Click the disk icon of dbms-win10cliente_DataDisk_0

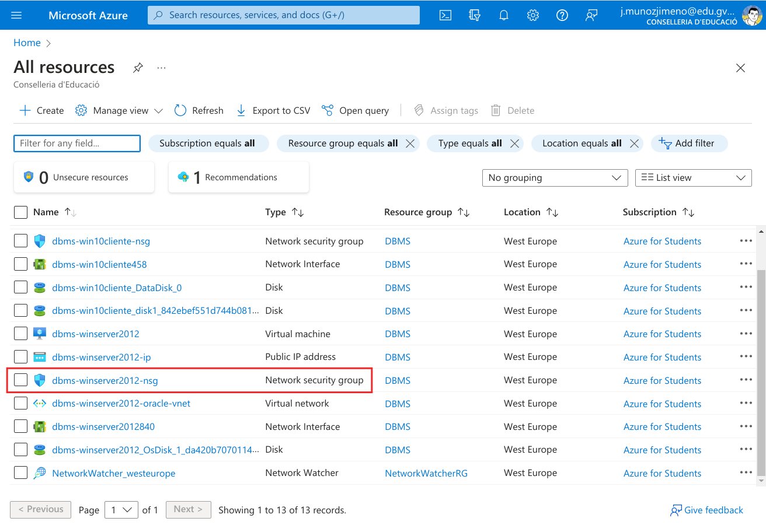click(x=40, y=288)
